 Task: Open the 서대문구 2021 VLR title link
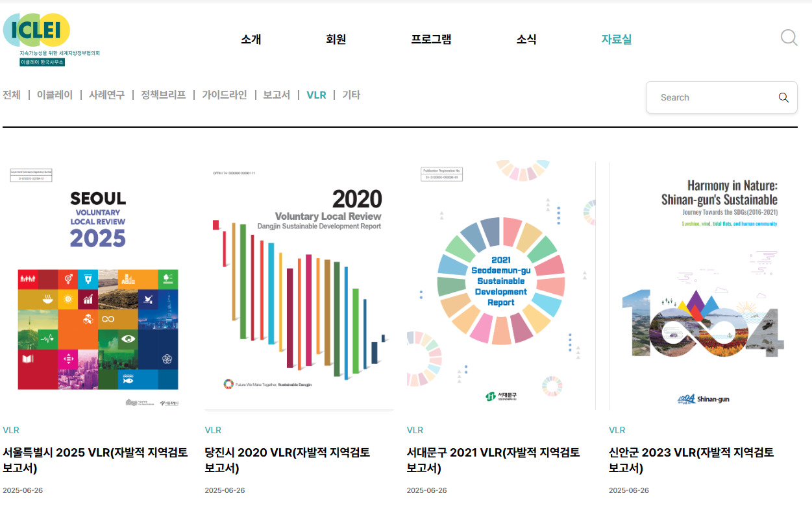click(x=493, y=460)
